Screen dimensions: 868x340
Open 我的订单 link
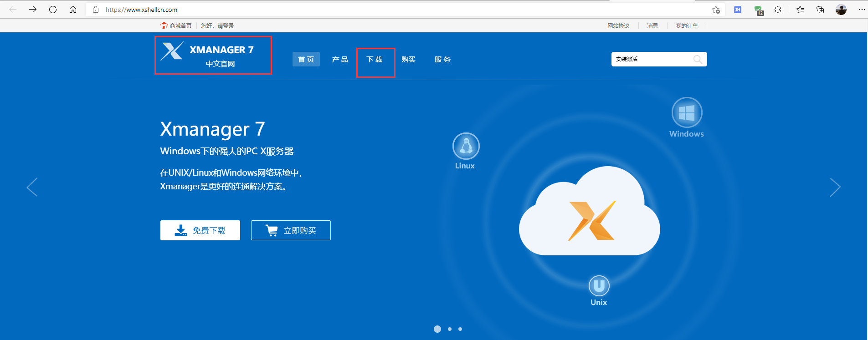click(687, 26)
